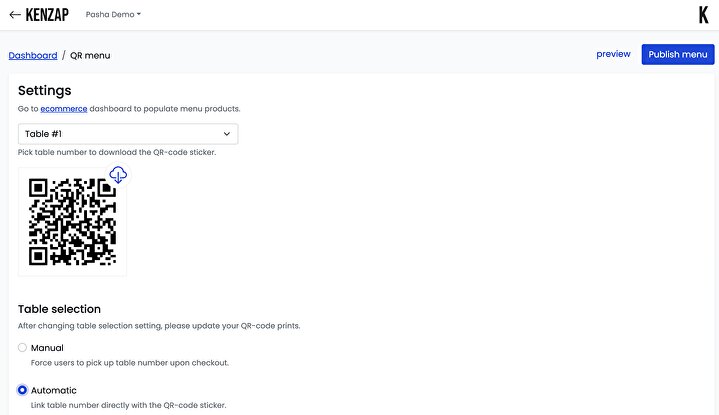This screenshot has width=719, height=415.
Task: Download QR code via the cloud icon
Action: click(x=118, y=175)
